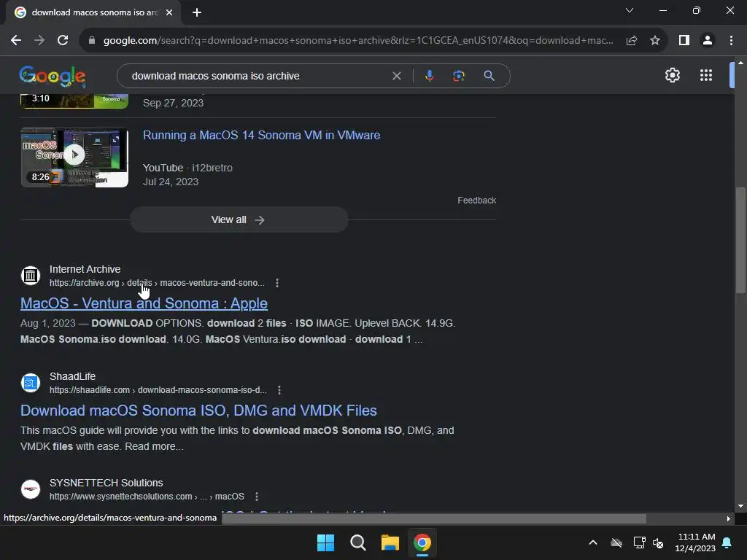Open Download macOS Sonoma ISO, DMG result

pos(198,411)
